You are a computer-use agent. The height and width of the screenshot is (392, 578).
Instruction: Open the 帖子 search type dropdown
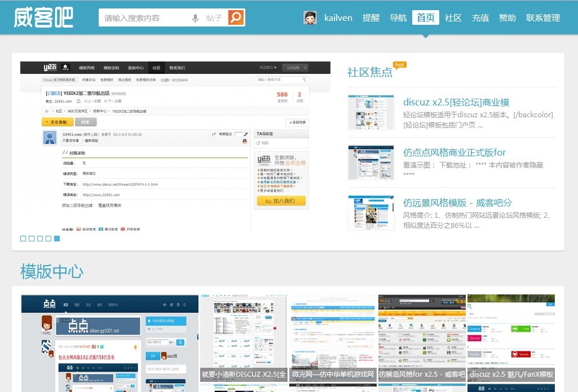point(215,18)
